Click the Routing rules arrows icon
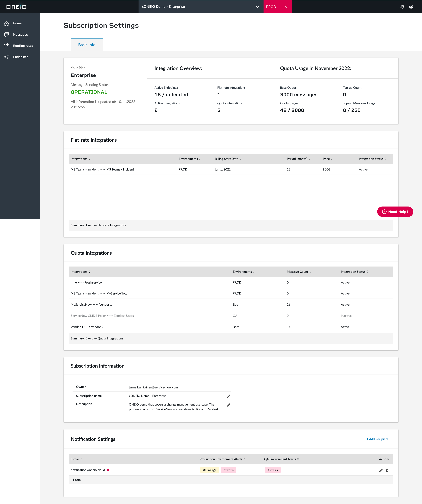The width and height of the screenshot is (422, 504). coord(6,46)
